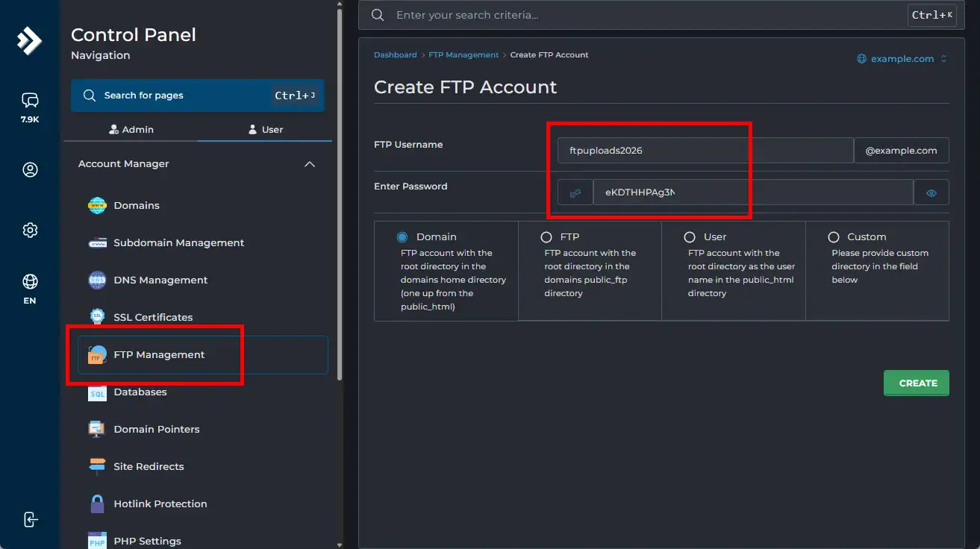Switch to the User tab

pos(265,130)
